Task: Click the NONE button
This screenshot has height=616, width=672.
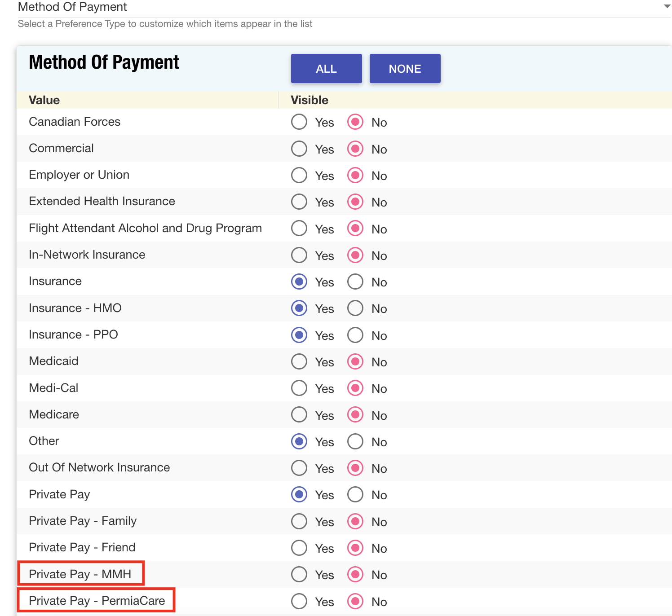Action: tap(405, 69)
